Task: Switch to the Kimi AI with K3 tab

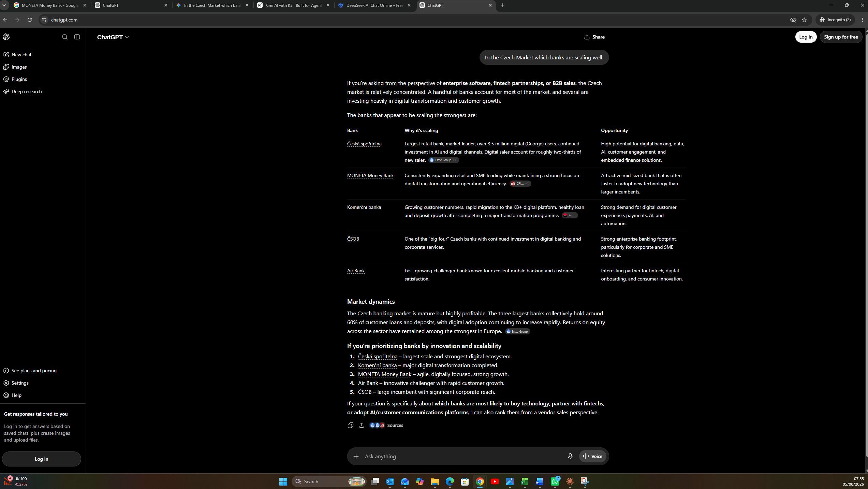Action: [294, 5]
